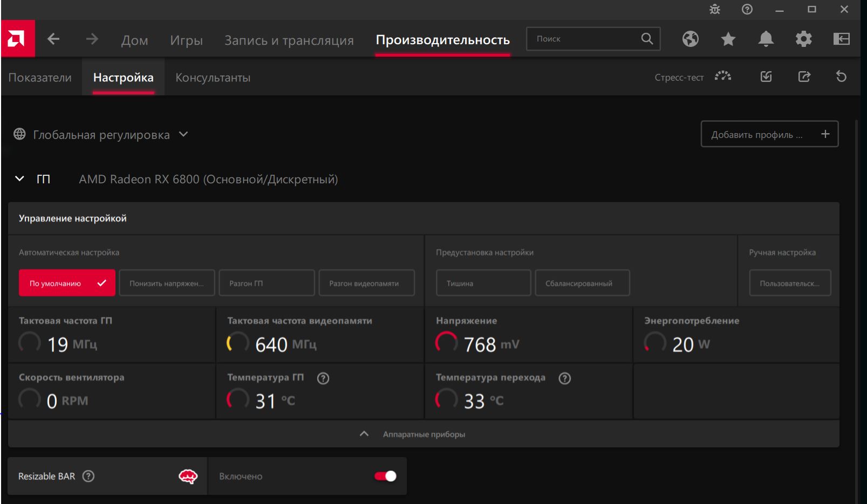Click the sidebar panel toggle icon
The width and height of the screenshot is (867, 504).
[842, 39]
